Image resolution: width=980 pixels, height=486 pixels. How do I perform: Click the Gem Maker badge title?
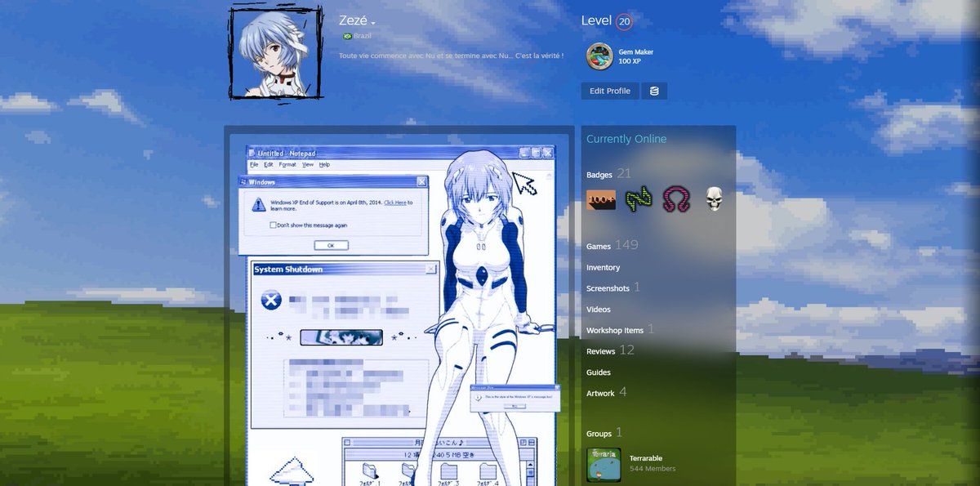click(636, 52)
